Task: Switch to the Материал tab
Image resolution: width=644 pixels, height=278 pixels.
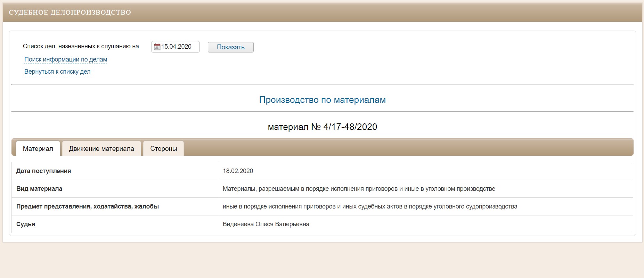Action: coord(38,149)
